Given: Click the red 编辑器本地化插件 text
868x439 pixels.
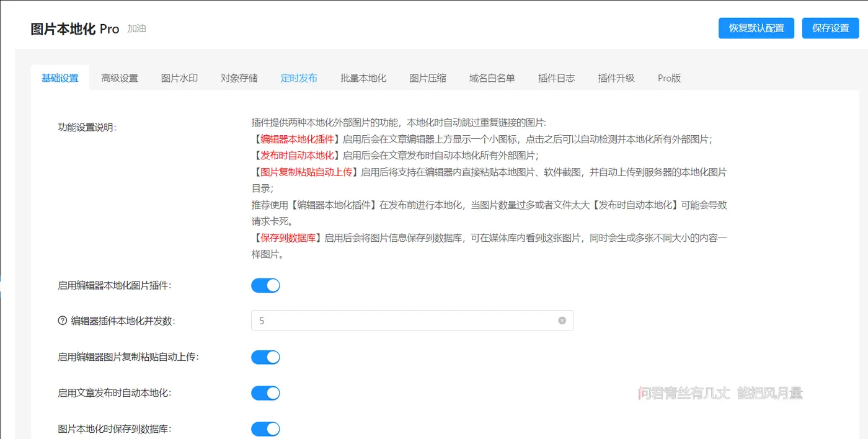Looking at the screenshot, I should click(x=297, y=139).
